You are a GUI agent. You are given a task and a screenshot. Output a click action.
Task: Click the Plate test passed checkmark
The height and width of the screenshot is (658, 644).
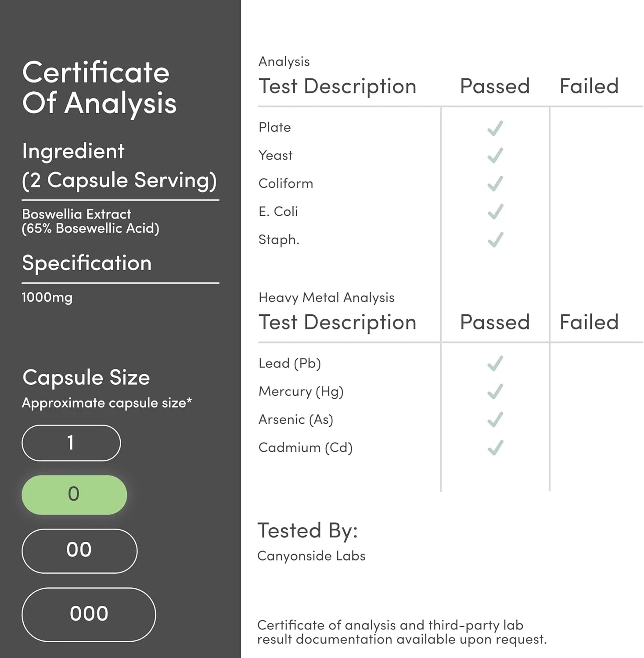pyautogui.click(x=495, y=128)
